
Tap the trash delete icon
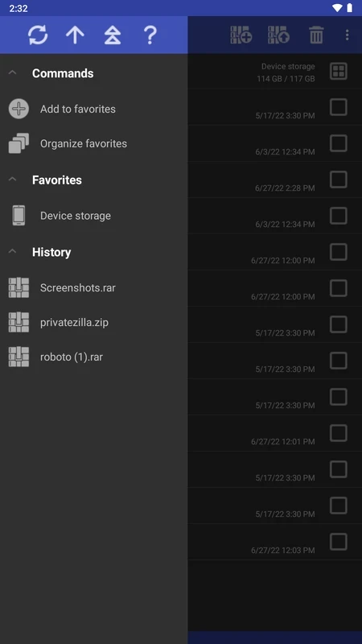point(316,35)
